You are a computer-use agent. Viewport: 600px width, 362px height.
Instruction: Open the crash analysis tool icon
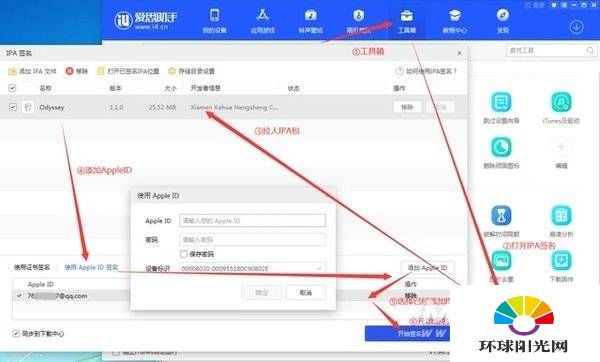pyautogui.click(x=561, y=215)
